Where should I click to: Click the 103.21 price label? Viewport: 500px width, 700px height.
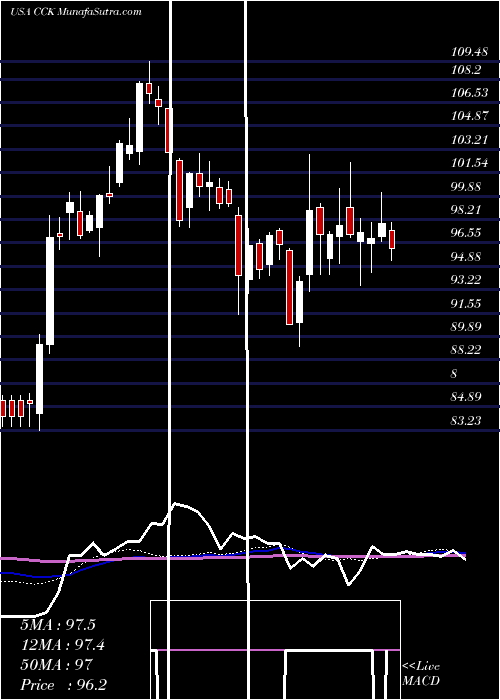pyautogui.click(x=469, y=140)
